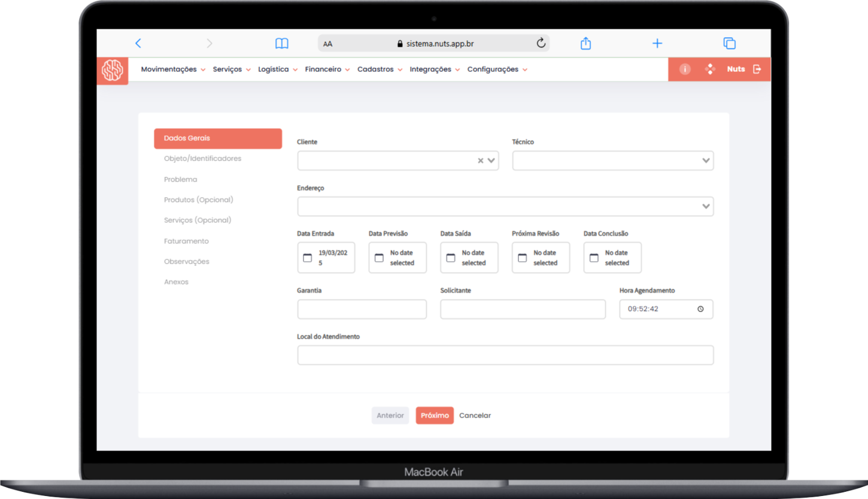Click the four-dots apps icon in header
868x499 pixels.
(x=710, y=69)
